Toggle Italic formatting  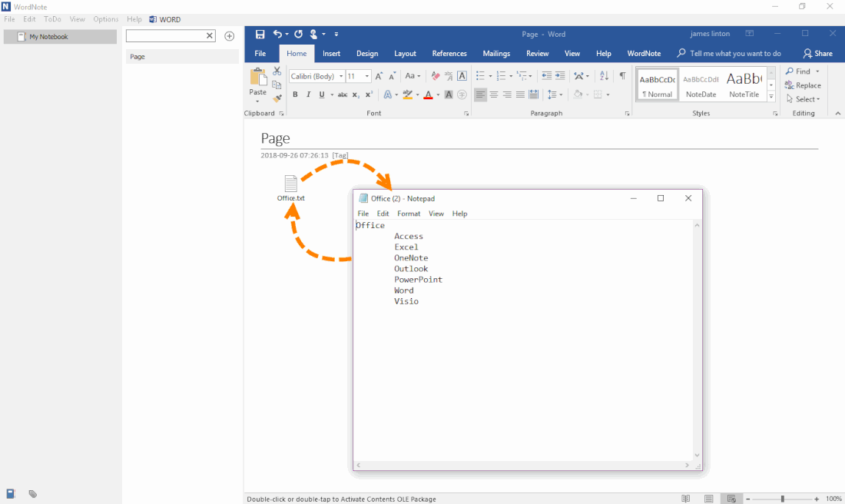[308, 94]
